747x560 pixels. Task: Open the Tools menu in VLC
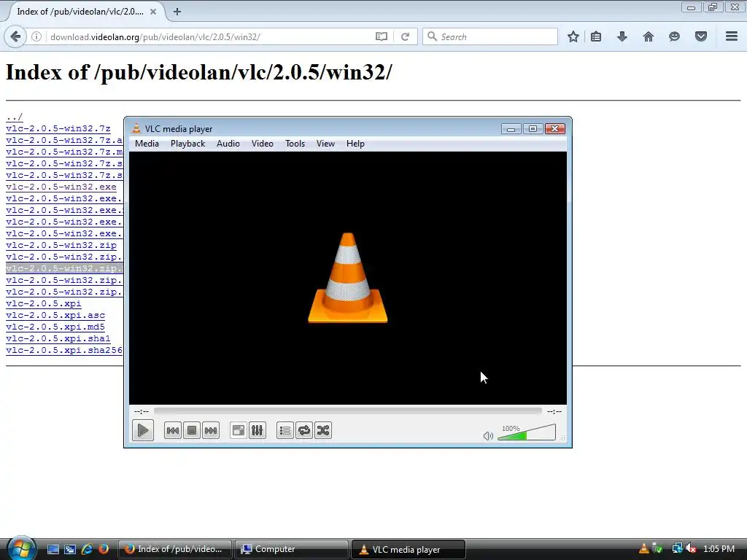[x=295, y=144]
